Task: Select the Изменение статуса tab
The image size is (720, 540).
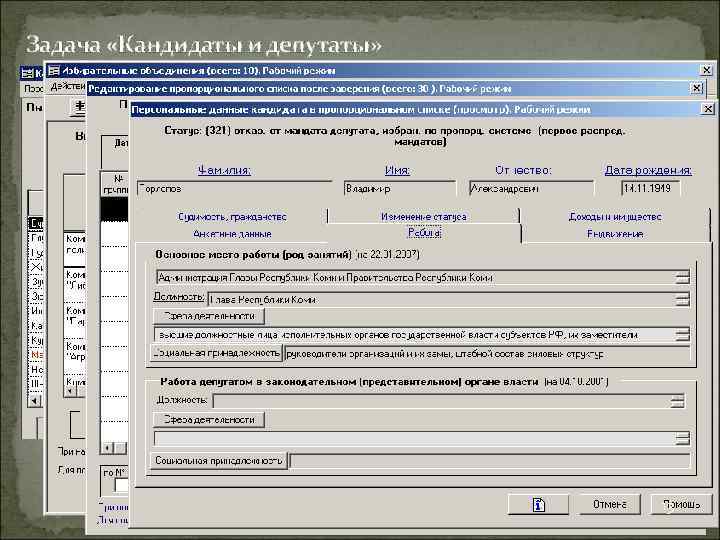Action: (x=423, y=217)
